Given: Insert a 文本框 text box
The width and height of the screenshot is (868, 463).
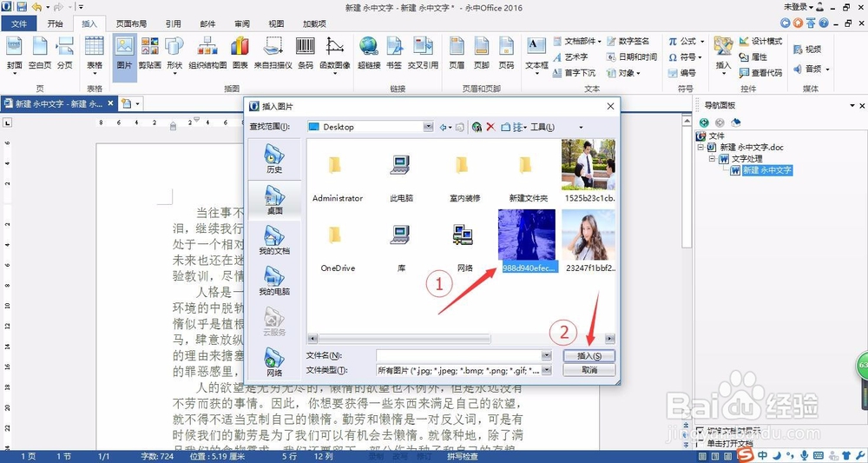Looking at the screenshot, I should 536,56.
